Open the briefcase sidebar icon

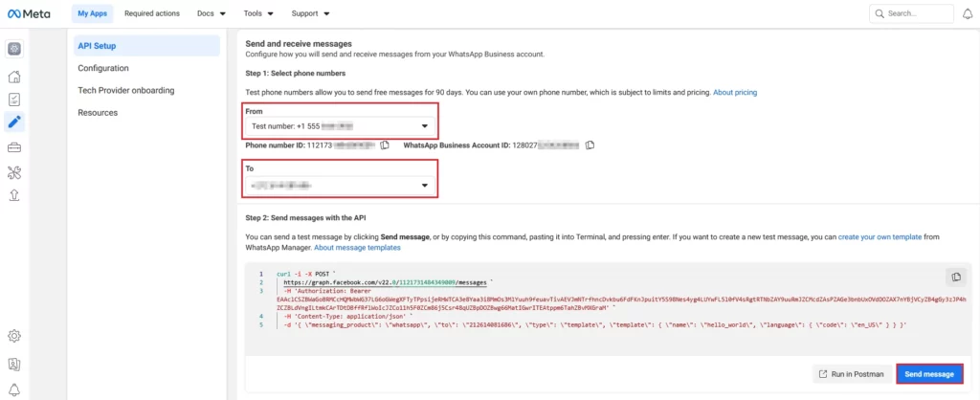pos(14,147)
